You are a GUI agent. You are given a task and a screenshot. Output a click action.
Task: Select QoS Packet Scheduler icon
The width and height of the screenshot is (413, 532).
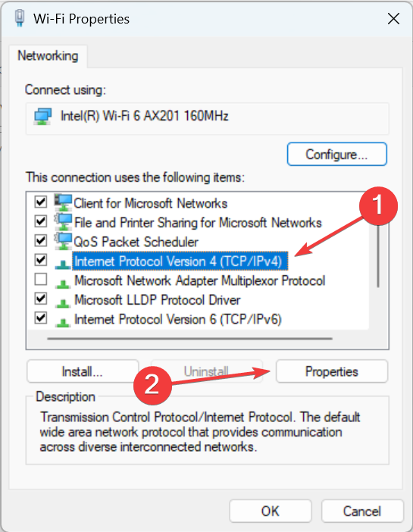pyautogui.click(x=63, y=242)
